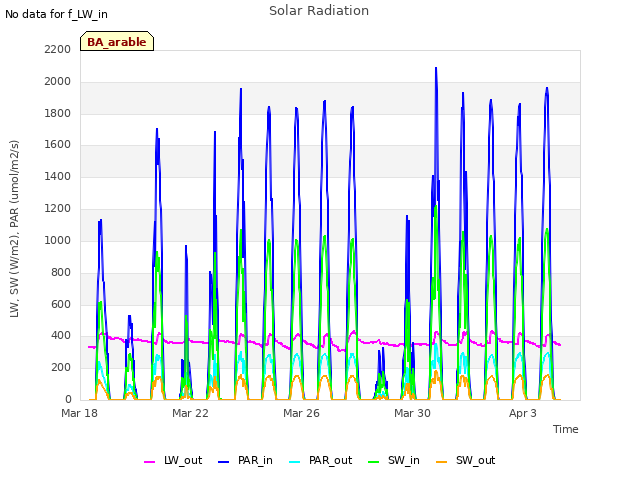Click the tallest PAR_in peak near 2100

pyautogui.click(x=436, y=69)
